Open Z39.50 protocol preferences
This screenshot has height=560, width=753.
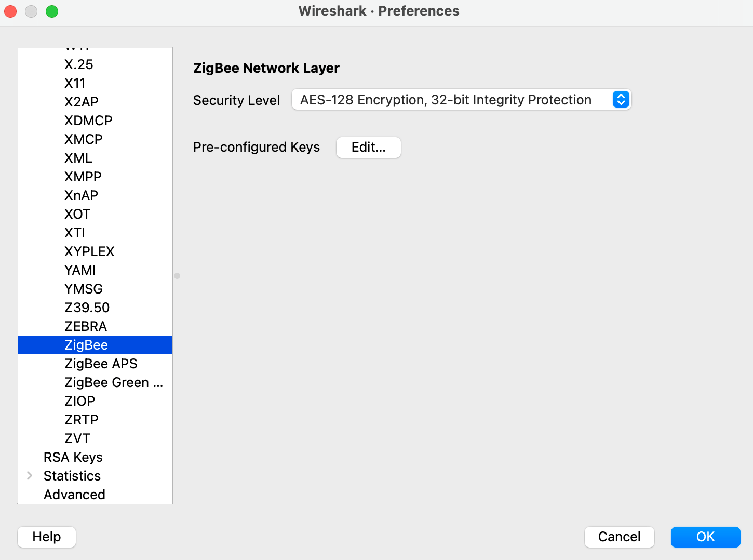87,307
